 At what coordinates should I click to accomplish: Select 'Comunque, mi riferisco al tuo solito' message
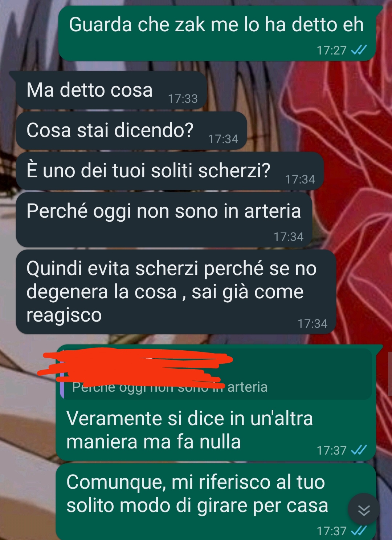pos(216,501)
